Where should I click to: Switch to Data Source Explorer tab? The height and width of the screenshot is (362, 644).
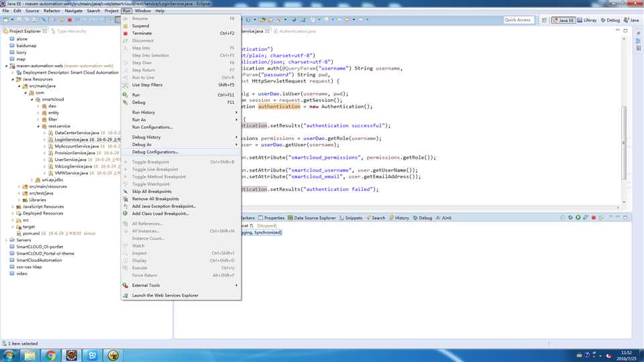311,218
